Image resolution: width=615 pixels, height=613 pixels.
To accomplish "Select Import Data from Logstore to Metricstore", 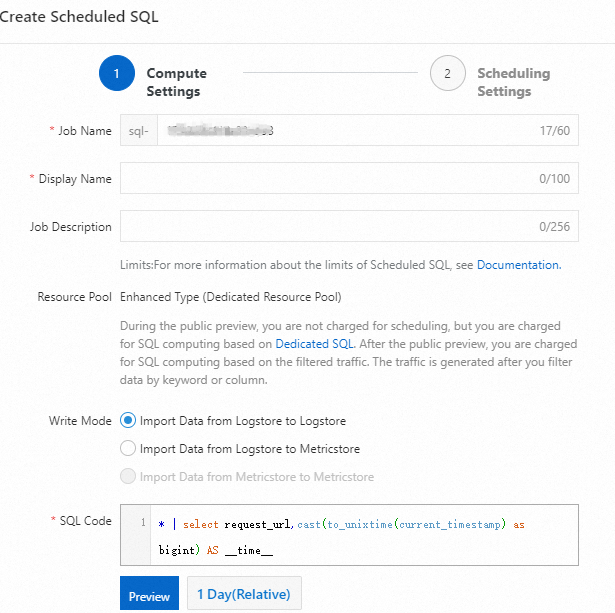I will (x=127, y=449).
